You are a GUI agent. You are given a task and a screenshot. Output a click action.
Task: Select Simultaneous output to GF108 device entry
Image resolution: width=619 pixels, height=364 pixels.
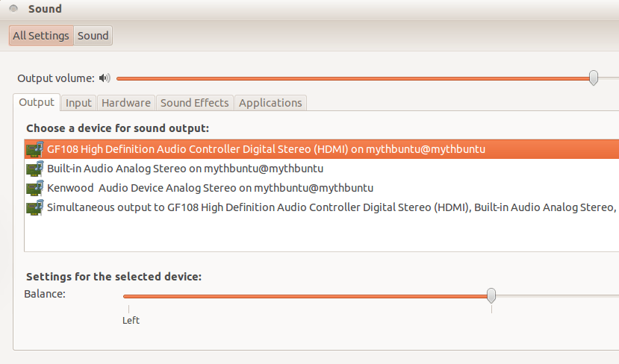(322, 207)
